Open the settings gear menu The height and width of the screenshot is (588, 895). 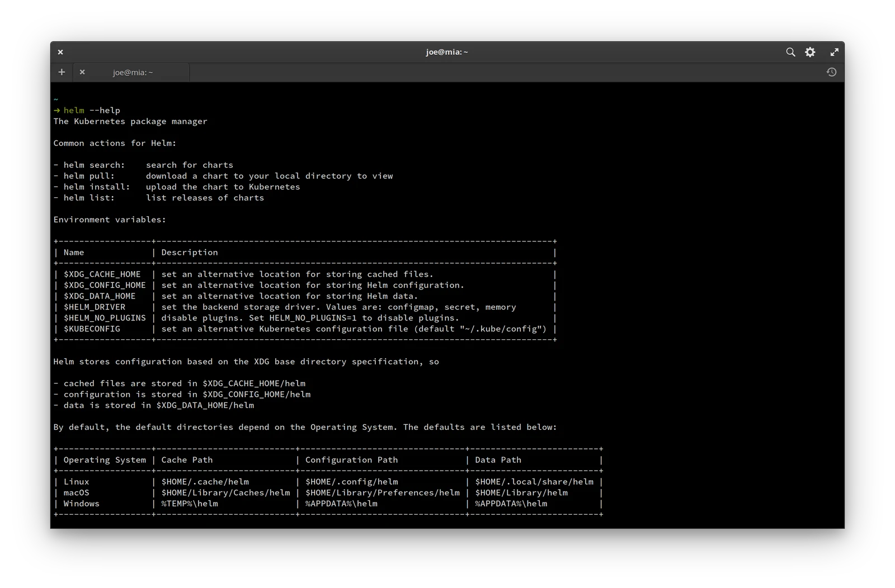point(810,52)
